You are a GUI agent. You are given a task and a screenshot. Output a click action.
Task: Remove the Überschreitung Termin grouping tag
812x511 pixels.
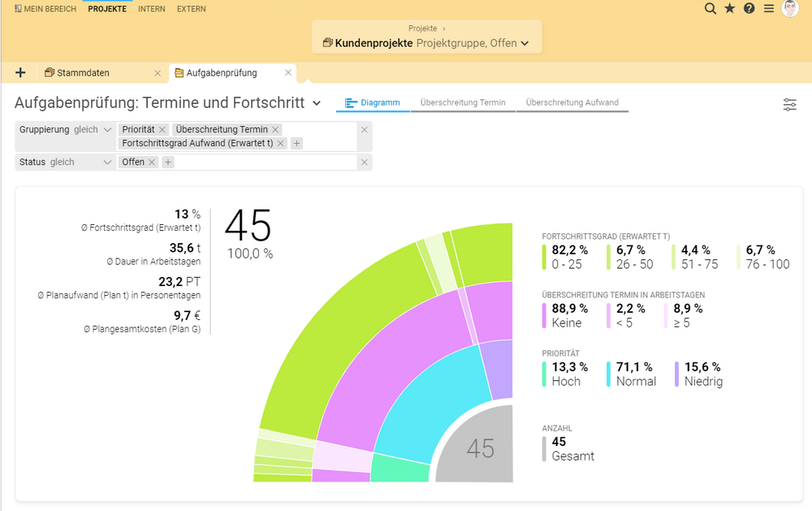pyautogui.click(x=276, y=130)
